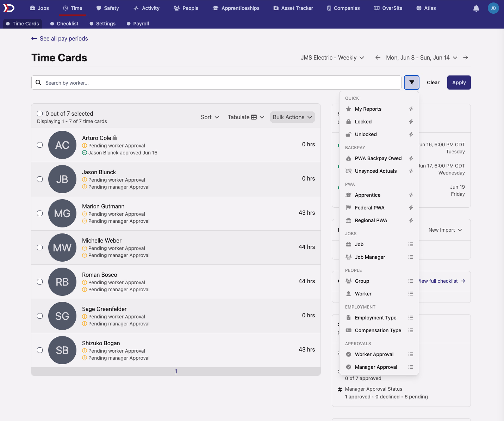Switch to the Settings tab
Image resolution: width=504 pixels, height=421 pixels.
[102, 24]
